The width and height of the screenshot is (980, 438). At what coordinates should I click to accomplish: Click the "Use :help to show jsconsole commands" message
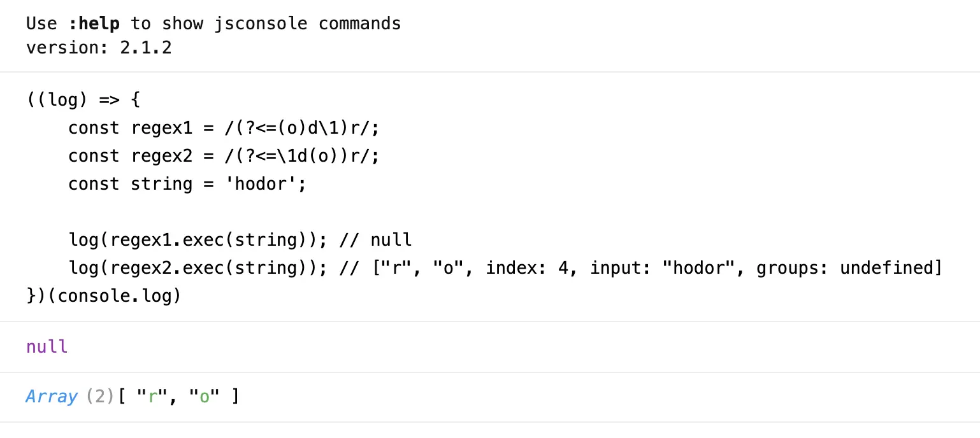coord(213,24)
